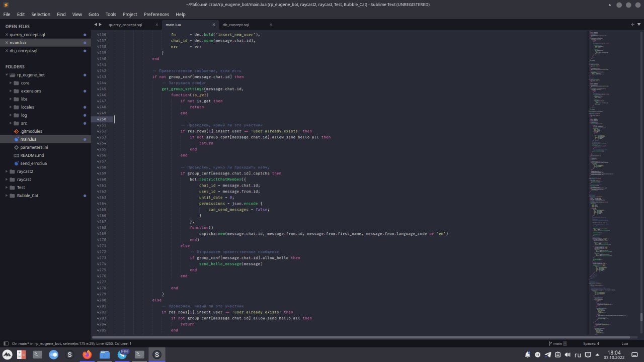Close the db_concept.sql tab

point(271,25)
